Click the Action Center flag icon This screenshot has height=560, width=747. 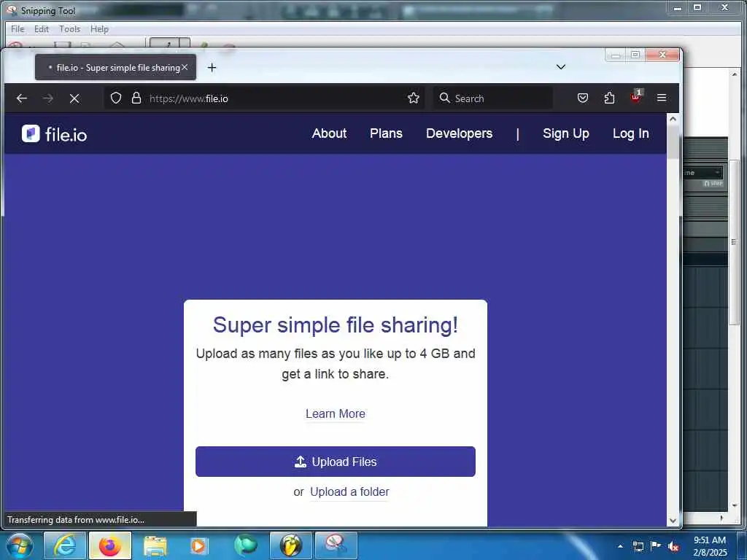click(656, 546)
